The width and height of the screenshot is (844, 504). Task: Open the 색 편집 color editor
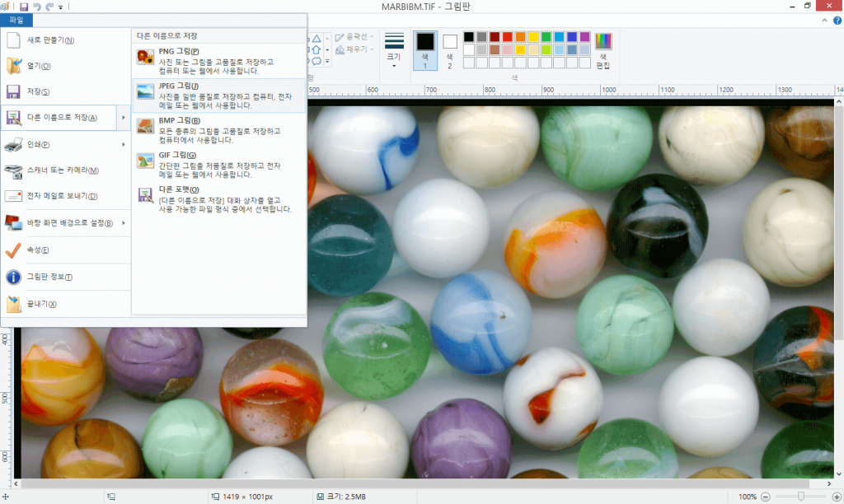(603, 51)
